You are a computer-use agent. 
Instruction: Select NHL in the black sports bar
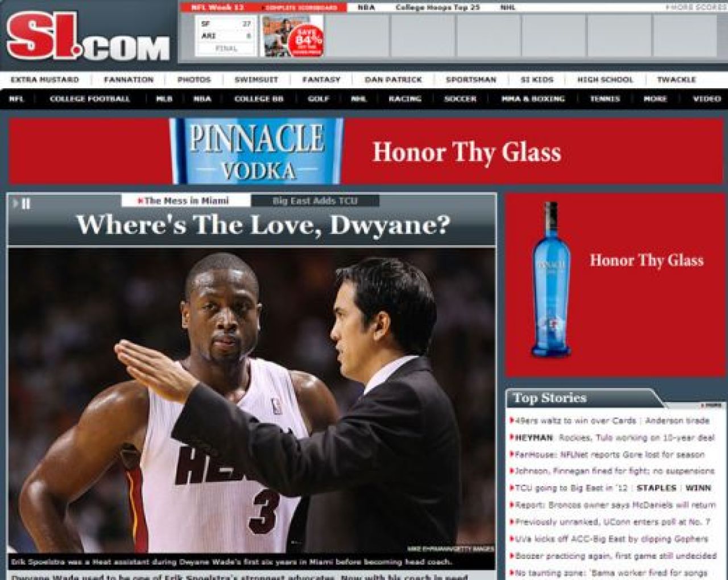coord(359,99)
